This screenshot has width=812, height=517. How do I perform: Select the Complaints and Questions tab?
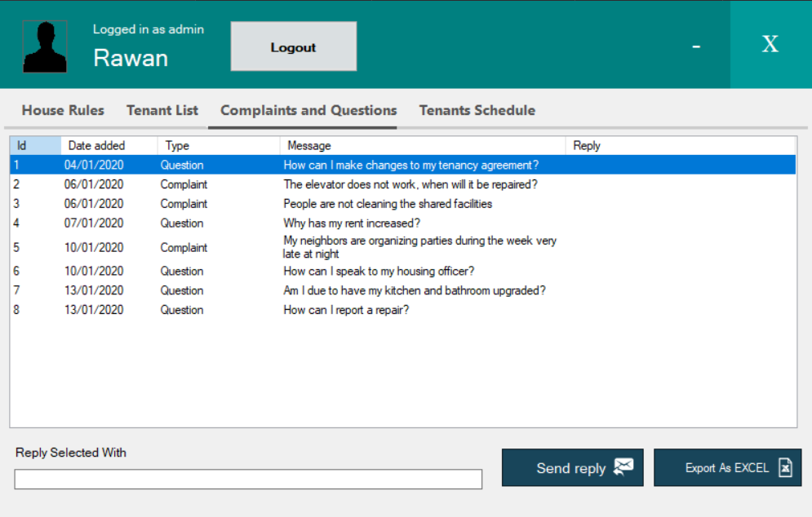coord(308,110)
